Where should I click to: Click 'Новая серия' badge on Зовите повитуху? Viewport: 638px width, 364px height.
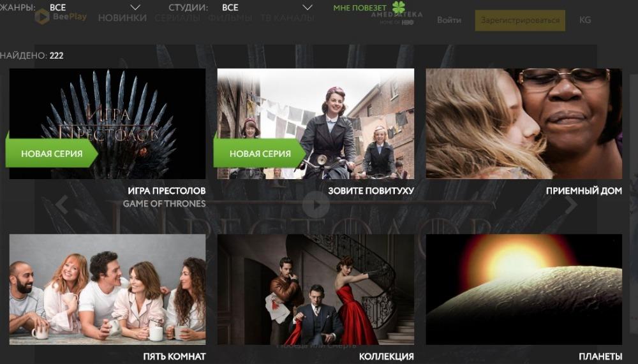coord(260,154)
